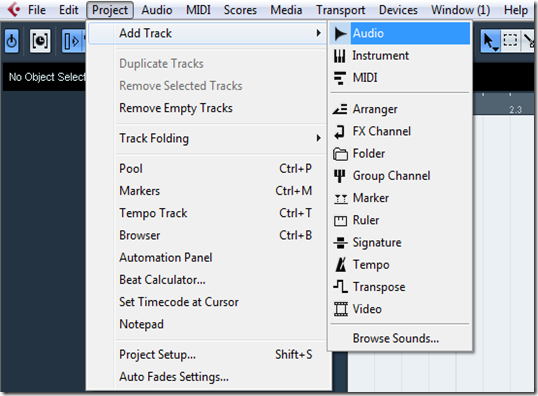Add a Tempo track from submenu
The image size is (538, 396).
[x=400, y=265]
